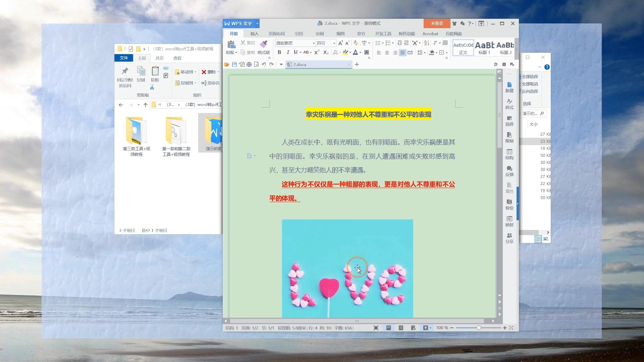
Task: Expand the font color dropdown arrow
Action: 360,53
